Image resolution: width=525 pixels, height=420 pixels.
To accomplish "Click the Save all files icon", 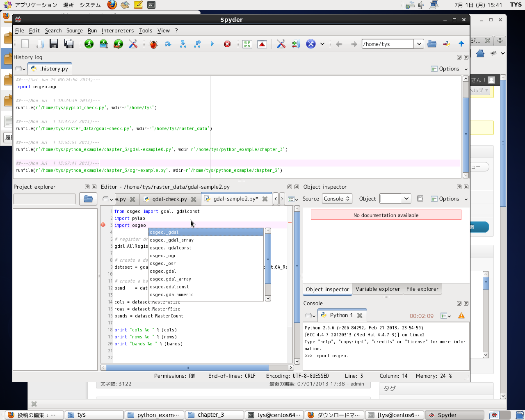I will pyautogui.click(x=69, y=44).
